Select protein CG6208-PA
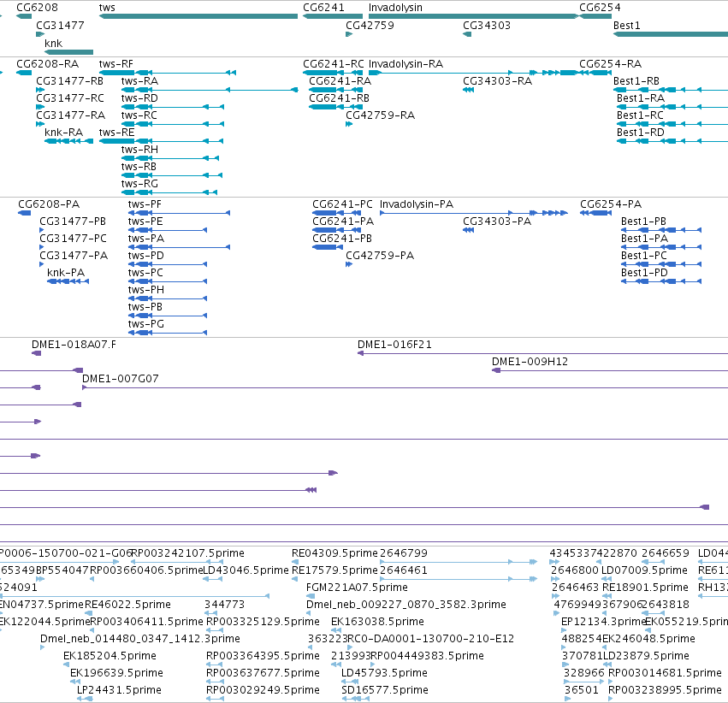728x703 pixels. click(25, 213)
